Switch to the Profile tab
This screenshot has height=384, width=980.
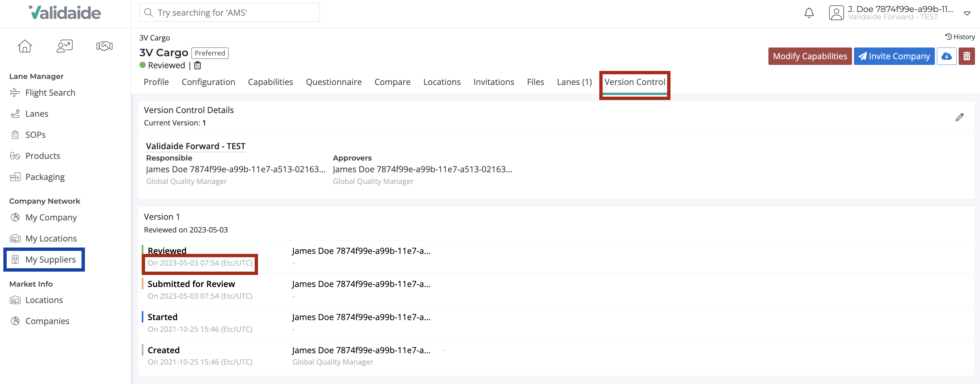pos(156,82)
